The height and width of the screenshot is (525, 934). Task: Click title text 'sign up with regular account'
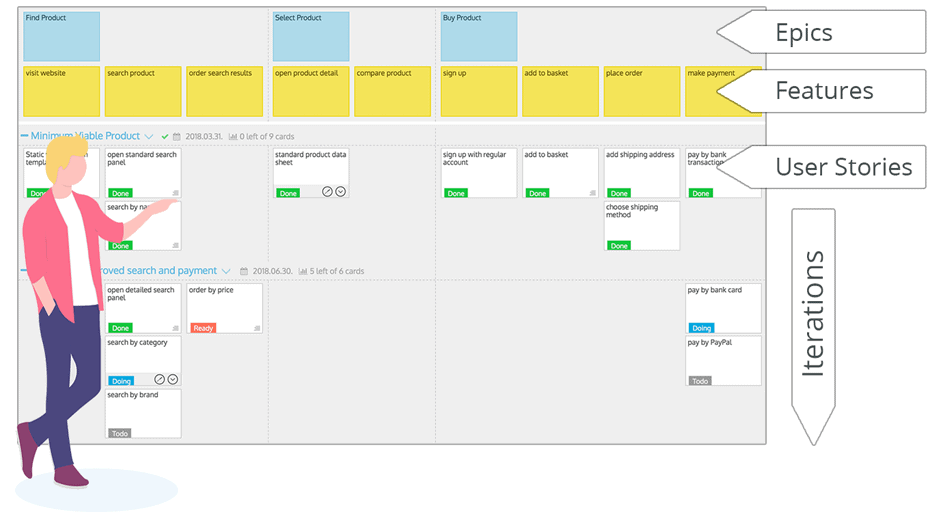pyautogui.click(x=474, y=158)
